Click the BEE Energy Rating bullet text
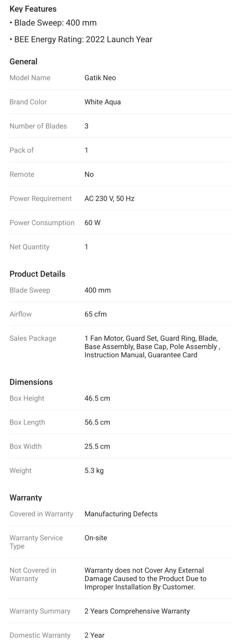 click(x=81, y=39)
